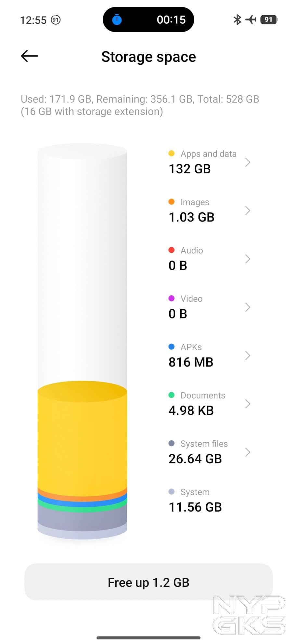Go back using the back arrow

pos(29,56)
